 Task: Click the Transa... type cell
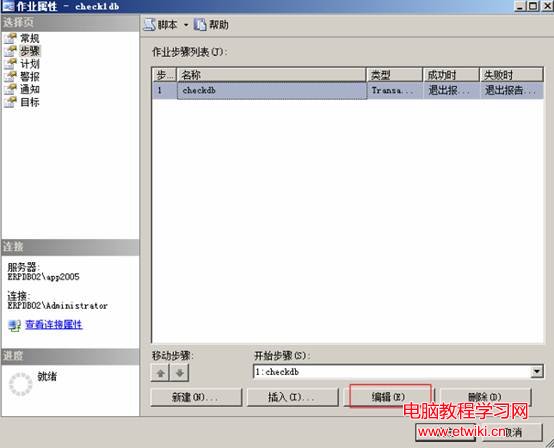[x=395, y=90]
